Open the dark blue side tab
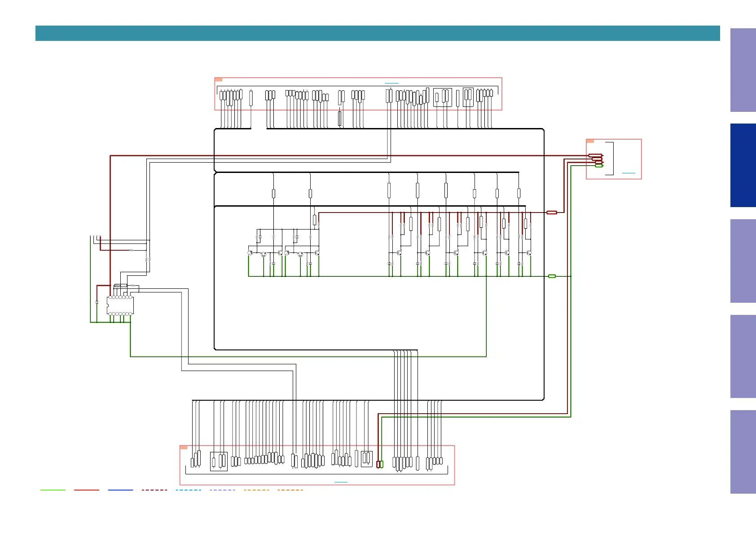756x535 pixels. [x=743, y=165]
